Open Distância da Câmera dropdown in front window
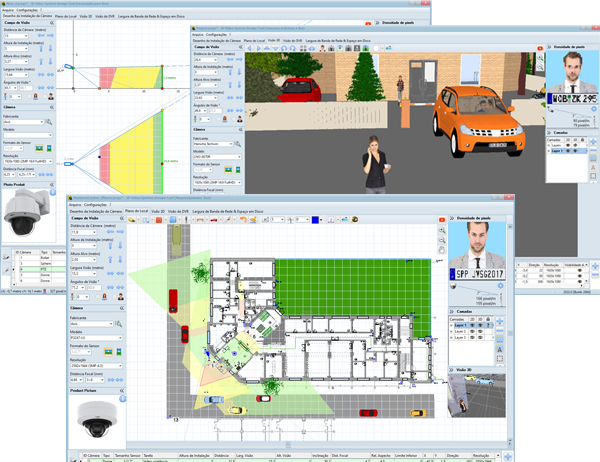Image resolution: width=600 pixels, height=462 pixels. (83, 232)
